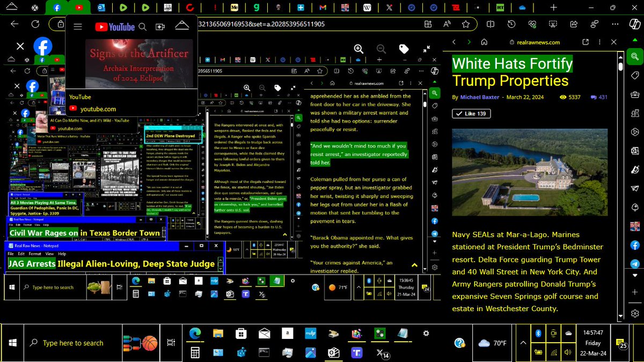Viewport: 644px width, 362px height.
Task: Open Wi-Fi network tray icon
Action: tap(553, 352)
